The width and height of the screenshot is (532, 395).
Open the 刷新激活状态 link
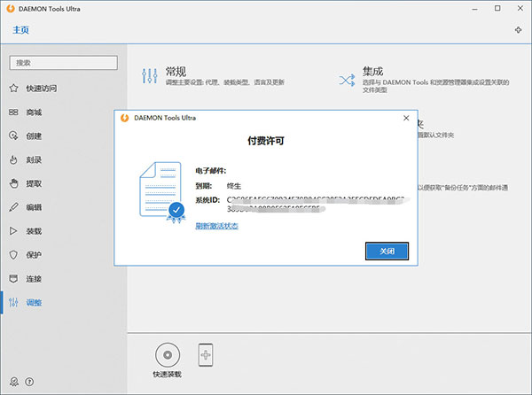tap(216, 226)
